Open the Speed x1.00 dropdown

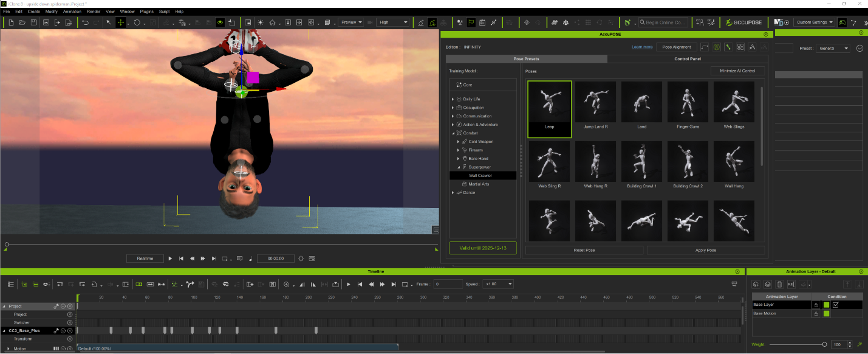point(498,284)
